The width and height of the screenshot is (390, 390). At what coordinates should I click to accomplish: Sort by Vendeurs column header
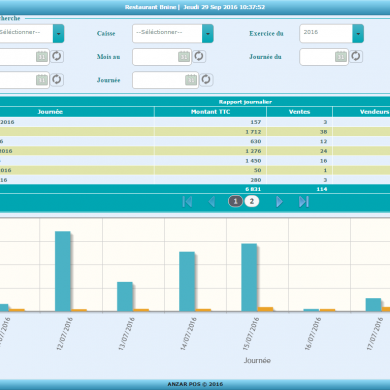[x=374, y=112]
